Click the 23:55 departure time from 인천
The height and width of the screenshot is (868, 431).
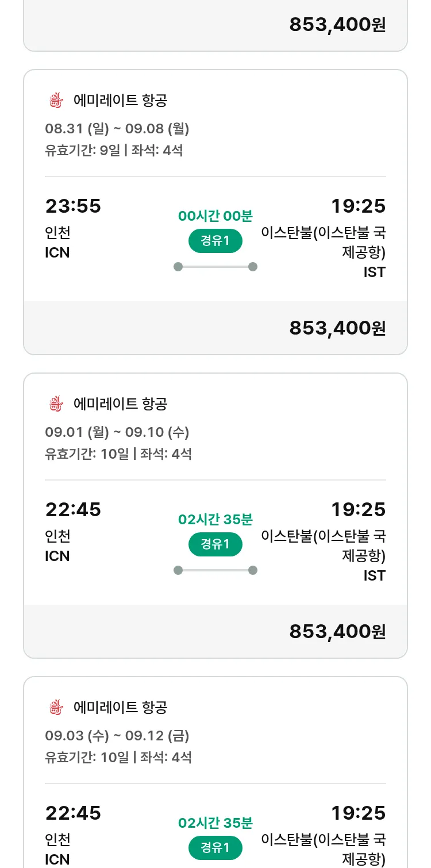tap(73, 206)
